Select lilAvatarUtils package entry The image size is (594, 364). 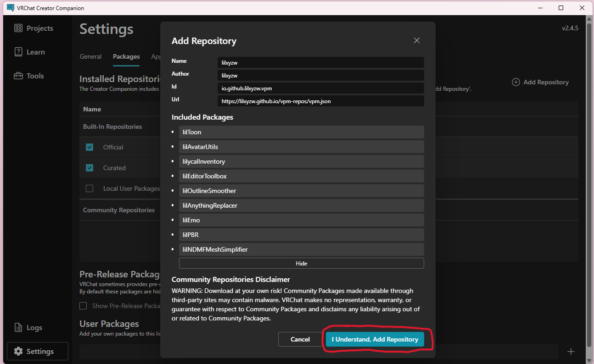(302, 147)
